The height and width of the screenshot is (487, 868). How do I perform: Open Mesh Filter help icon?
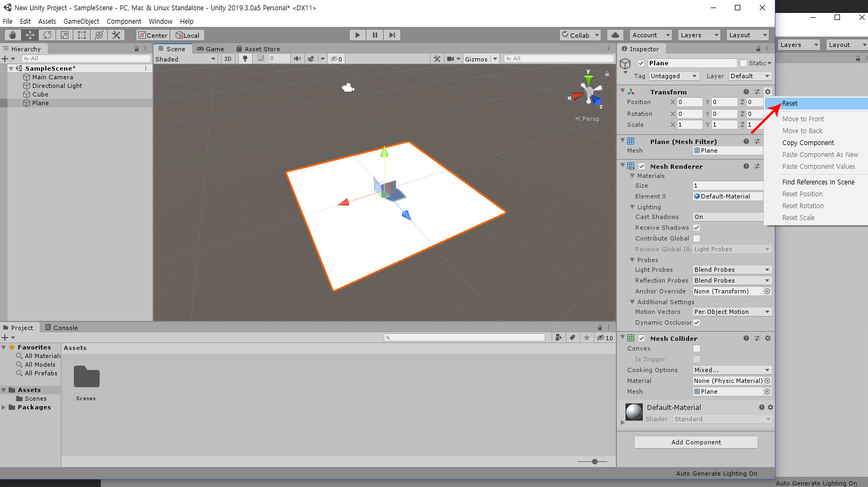pyautogui.click(x=746, y=141)
